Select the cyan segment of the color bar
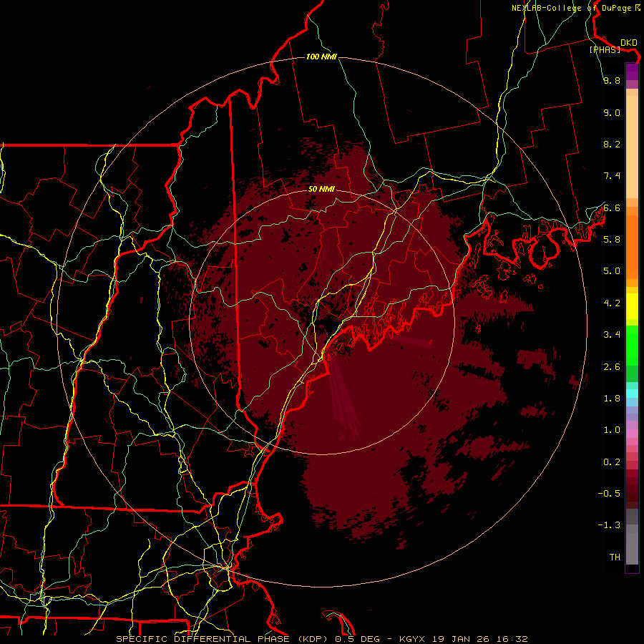The image size is (644, 644). click(x=632, y=393)
